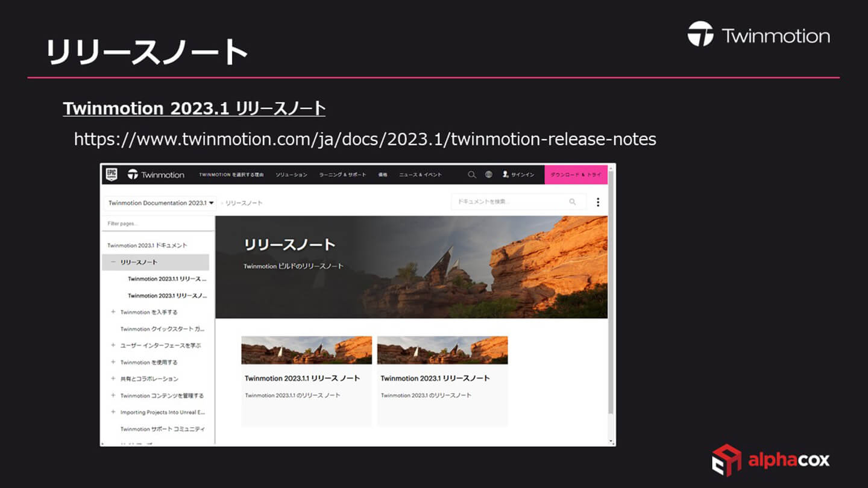The image size is (868, 488).
Task: Open the TWINMOTION を選択する理由 menu
Action: point(231,175)
